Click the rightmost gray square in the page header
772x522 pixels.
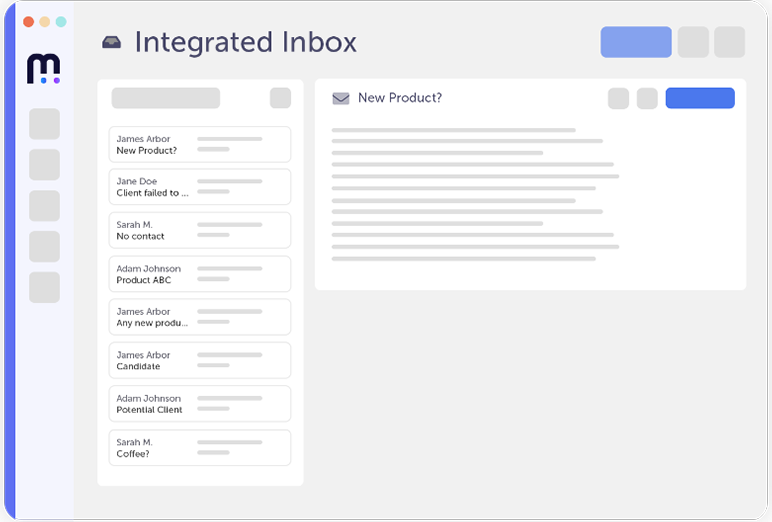pyautogui.click(x=729, y=42)
